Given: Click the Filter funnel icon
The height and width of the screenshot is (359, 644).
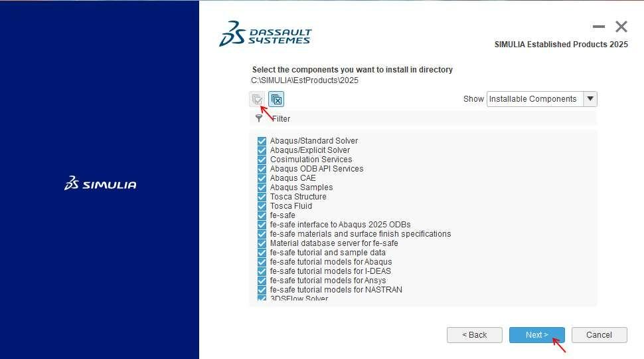Looking at the screenshot, I should 259,118.
